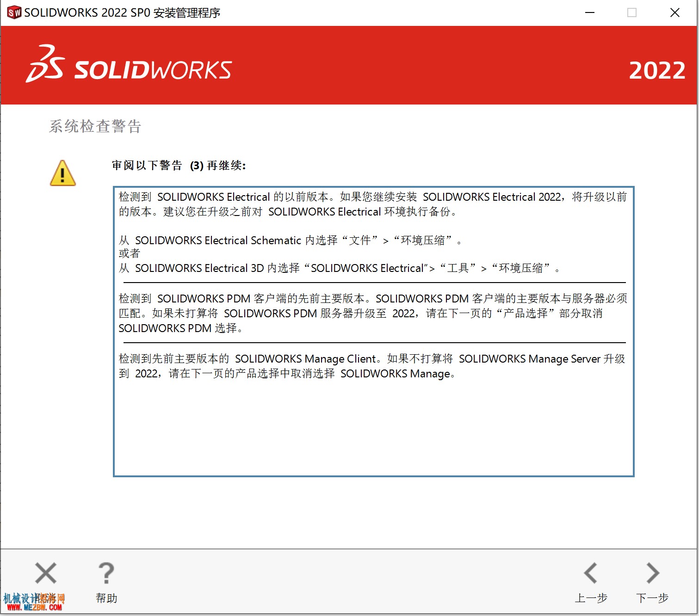
Task: Click the 帮助 label
Action: [x=106, y=598]
